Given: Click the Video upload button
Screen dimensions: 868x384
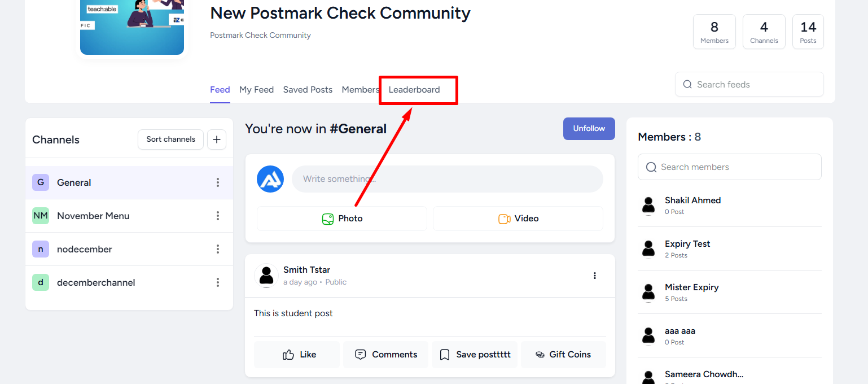Looking at the screenshot, I should coord(518,219).
